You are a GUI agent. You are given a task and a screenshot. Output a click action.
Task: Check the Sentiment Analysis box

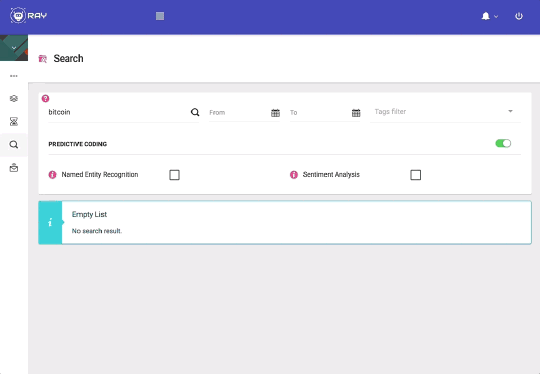[416, 175]
